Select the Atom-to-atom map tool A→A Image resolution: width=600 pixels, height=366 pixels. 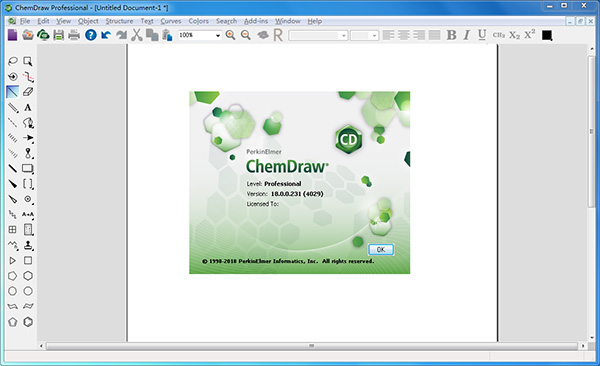pyautogui.click(x=28, y=214)
